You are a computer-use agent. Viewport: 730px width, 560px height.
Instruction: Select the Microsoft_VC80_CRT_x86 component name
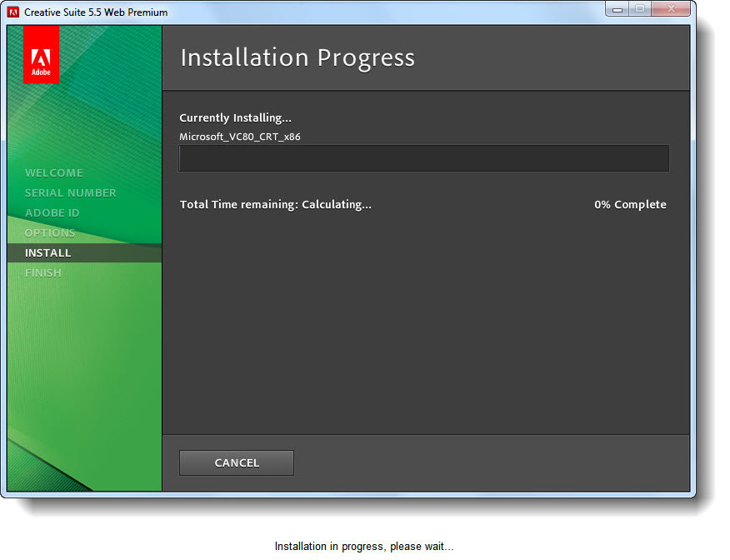click(240, 137)
